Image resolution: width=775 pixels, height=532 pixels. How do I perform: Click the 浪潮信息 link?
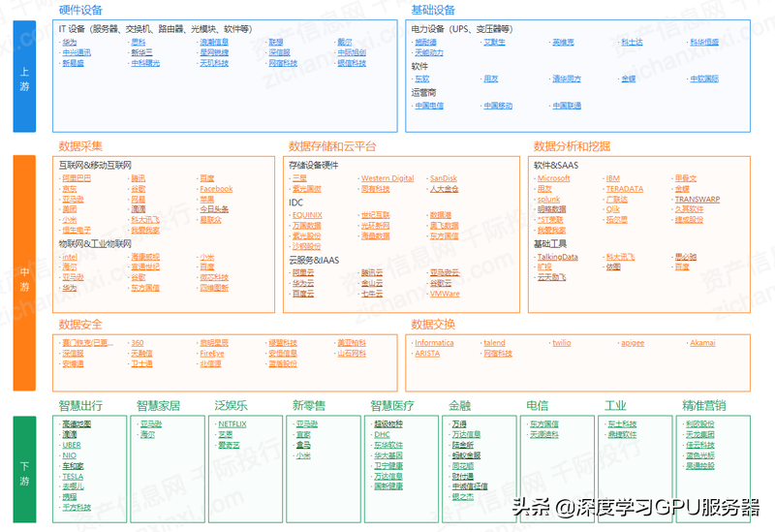214,42
